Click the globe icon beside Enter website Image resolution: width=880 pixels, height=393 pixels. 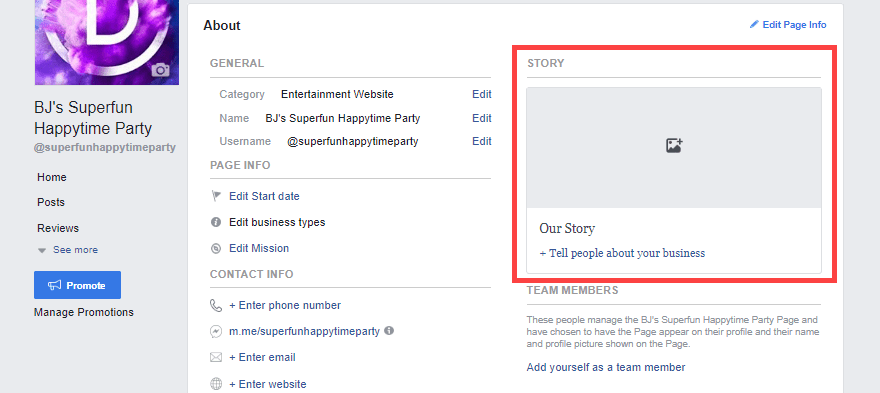point(216,385)
